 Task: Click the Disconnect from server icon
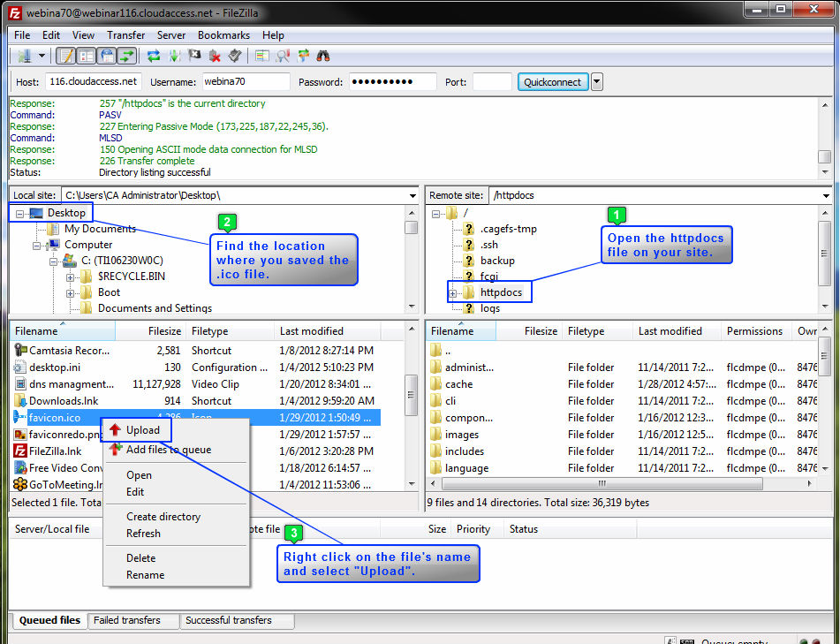pos(215,55)
